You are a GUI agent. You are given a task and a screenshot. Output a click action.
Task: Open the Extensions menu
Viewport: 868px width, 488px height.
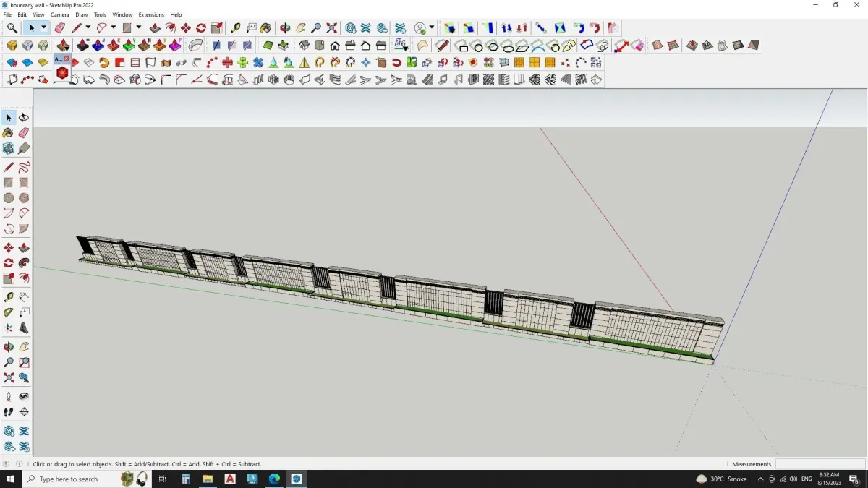click(x=151, y=14)
